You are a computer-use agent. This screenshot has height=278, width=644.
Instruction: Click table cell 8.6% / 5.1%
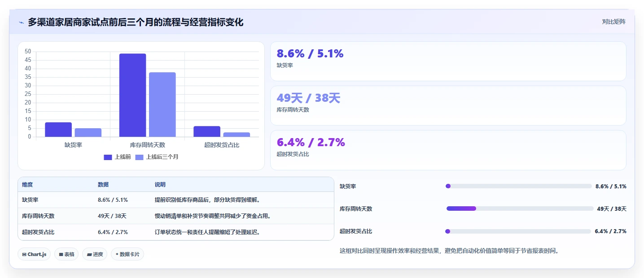pyautogui.click(x=113, y=200)
